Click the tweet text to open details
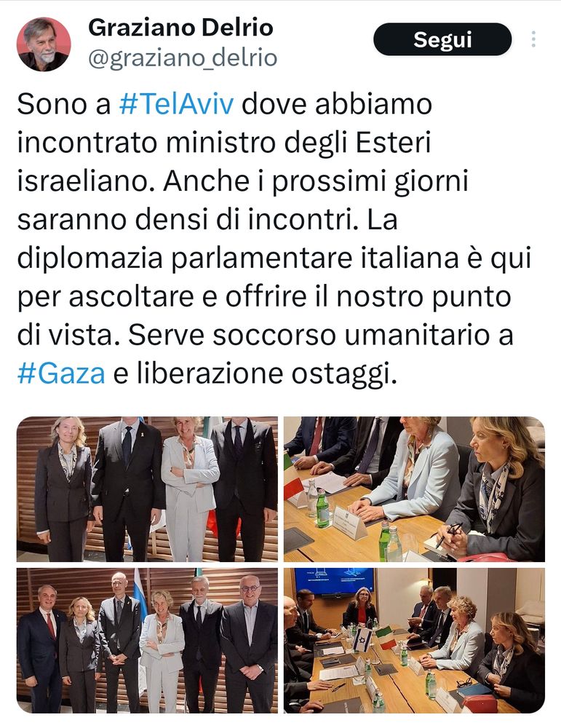The height and width of the screenshot is (728, 561). coord(274,239)
